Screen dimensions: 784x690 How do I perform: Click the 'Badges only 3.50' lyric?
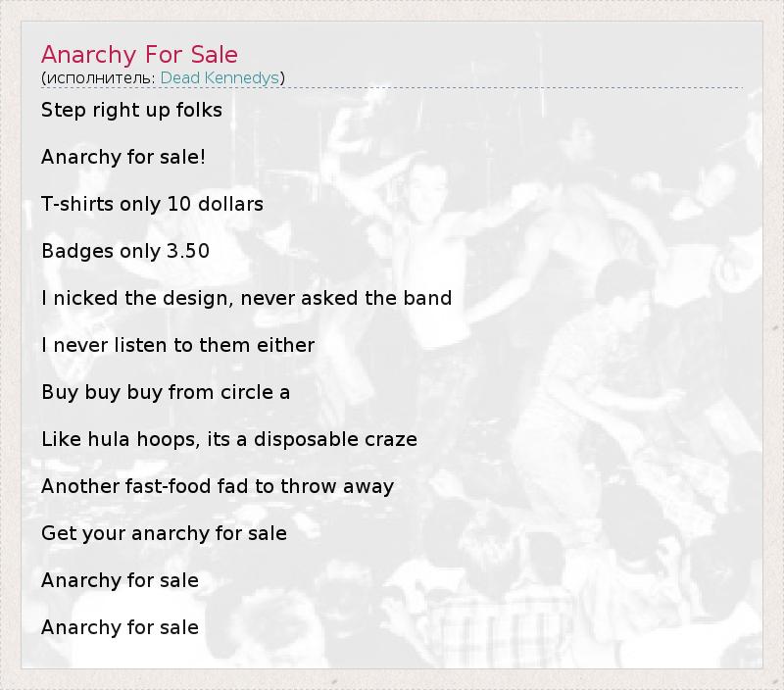(125, 251)
